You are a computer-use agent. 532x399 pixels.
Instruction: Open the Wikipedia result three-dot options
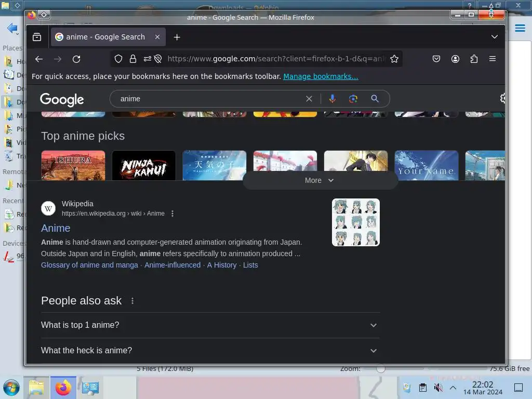[x=172, y=214]
